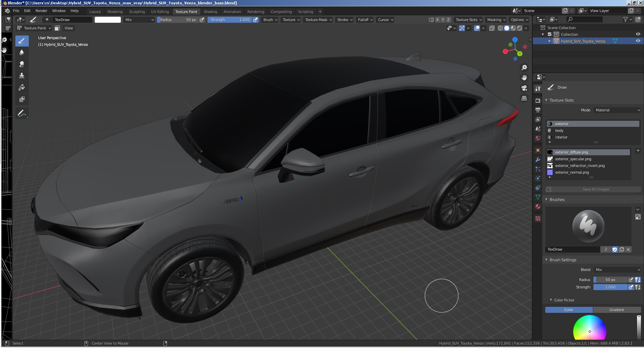Open the Falloff popover
This screenshot has width=644, height=348.
point(365,20)
